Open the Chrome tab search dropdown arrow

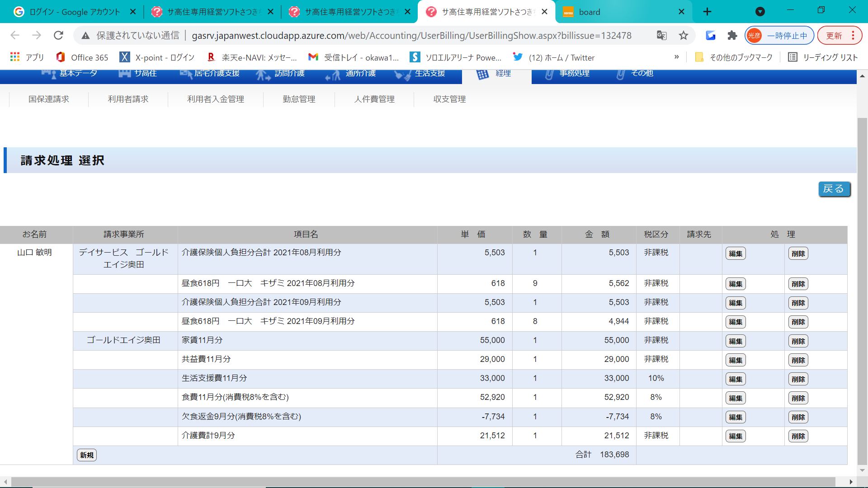point(760,12)
